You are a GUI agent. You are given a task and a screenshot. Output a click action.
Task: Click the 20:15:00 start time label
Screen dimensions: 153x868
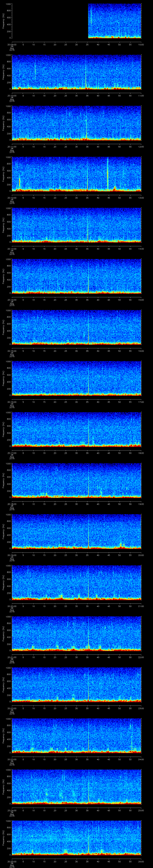click(x=12, y=351)
